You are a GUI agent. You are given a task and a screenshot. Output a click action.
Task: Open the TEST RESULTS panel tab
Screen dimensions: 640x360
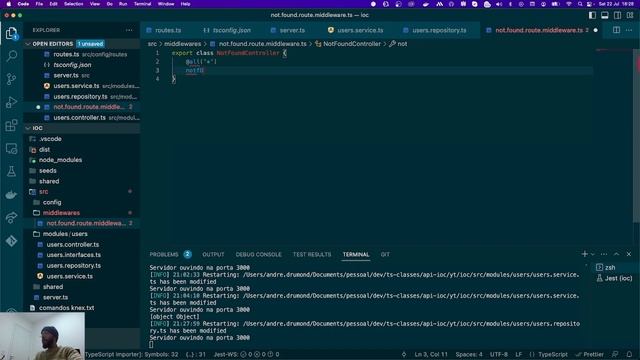tap(312, 254)
